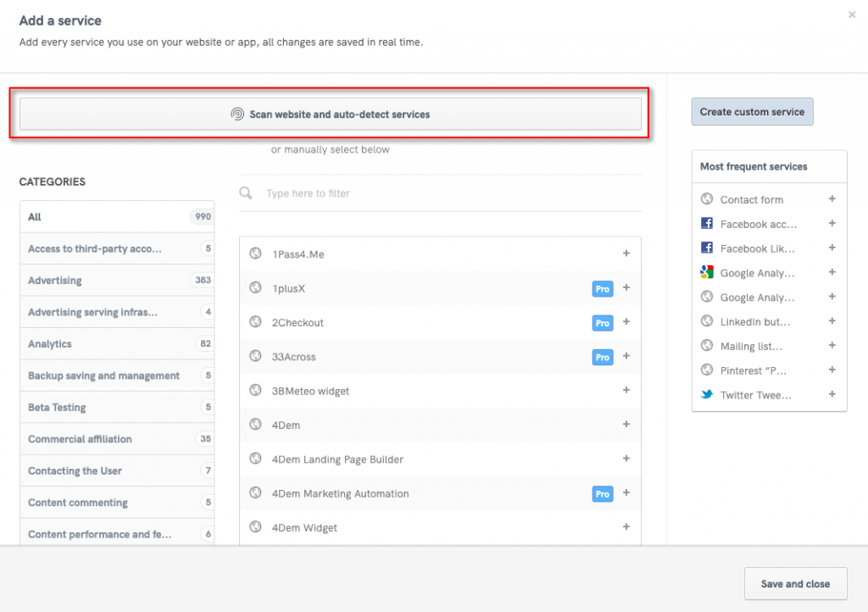Click the globe icon next to Contact form

(706, 199)
